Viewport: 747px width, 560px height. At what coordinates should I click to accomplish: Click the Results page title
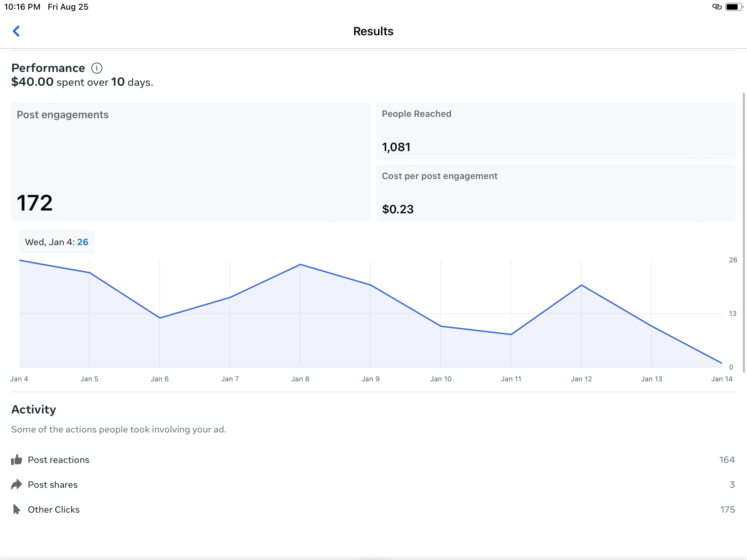(x=373, y=31)
